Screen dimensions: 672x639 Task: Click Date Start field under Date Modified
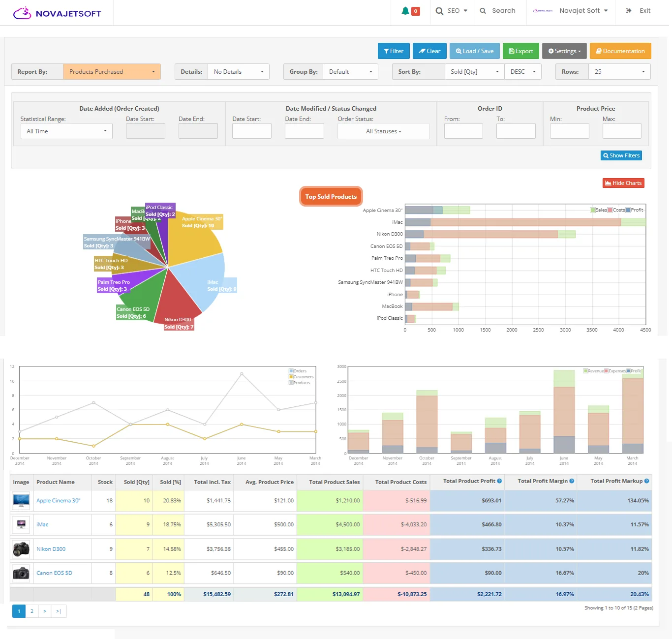pos(252,131)
